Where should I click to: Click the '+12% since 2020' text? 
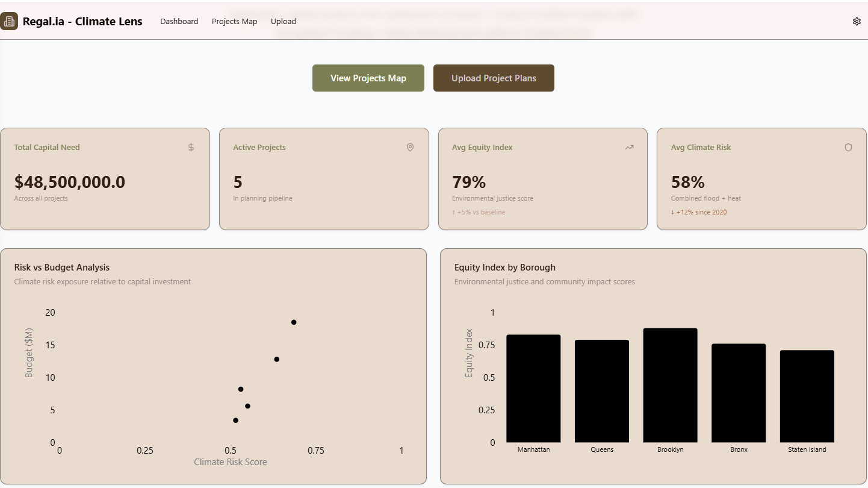699,212
